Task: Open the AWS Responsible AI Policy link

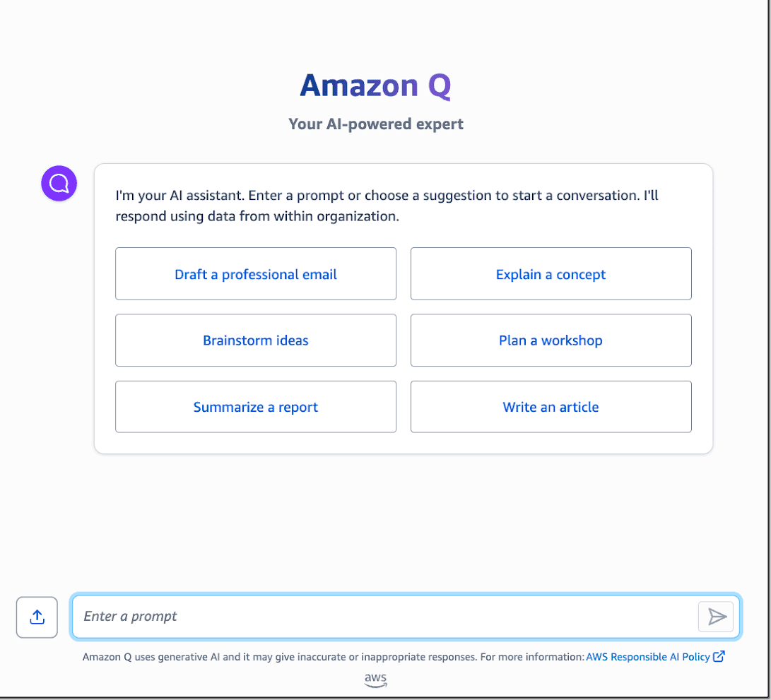Action: coord(647,656)
